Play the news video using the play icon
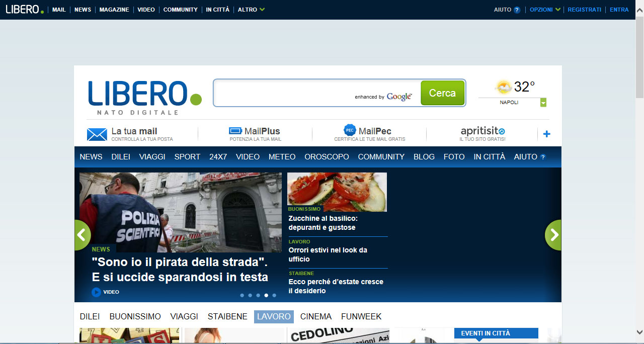 point(96,292)
